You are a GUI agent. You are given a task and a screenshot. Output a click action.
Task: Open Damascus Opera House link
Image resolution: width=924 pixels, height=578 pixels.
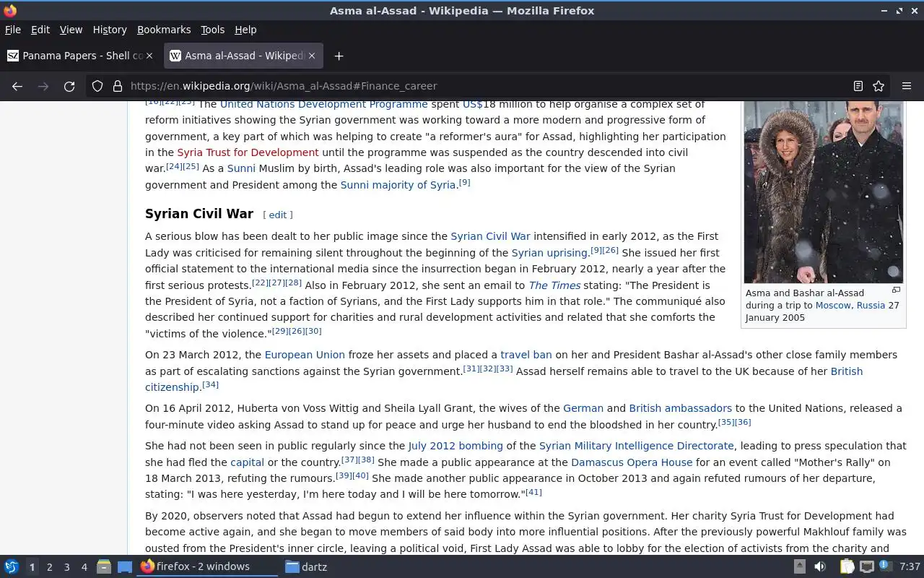click(632, 462)
